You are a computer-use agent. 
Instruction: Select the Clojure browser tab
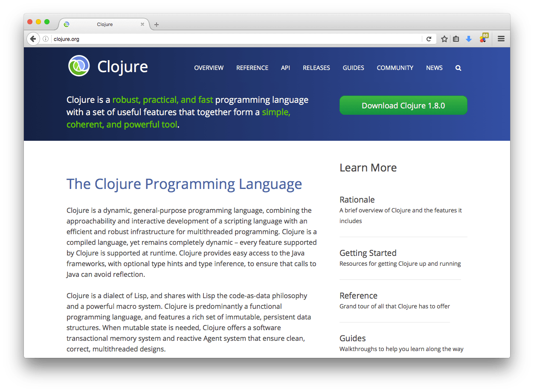point(104,24)
